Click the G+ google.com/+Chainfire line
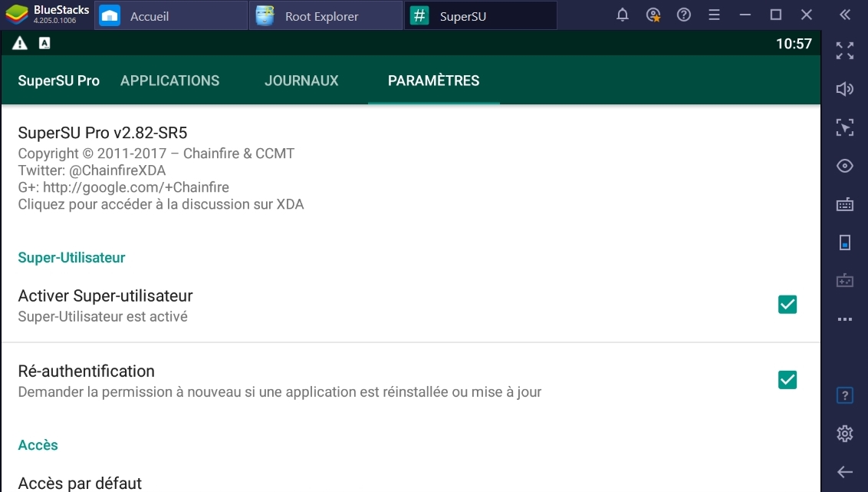The width and height of the screenshot is (868, 492). tap(123, 187)
